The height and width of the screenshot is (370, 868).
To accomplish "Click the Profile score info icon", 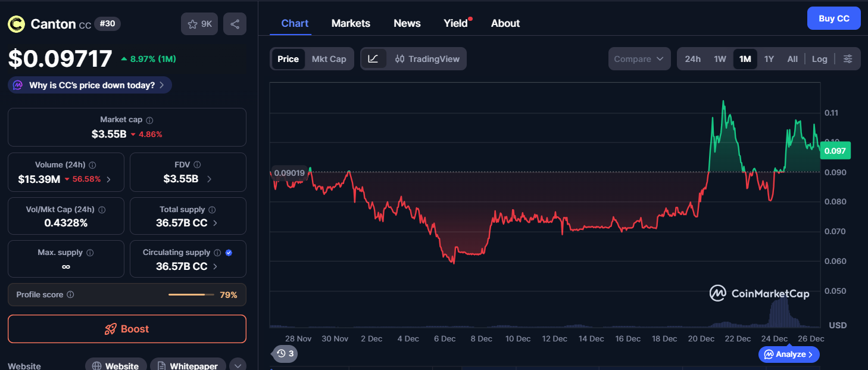I will [70, 295].
